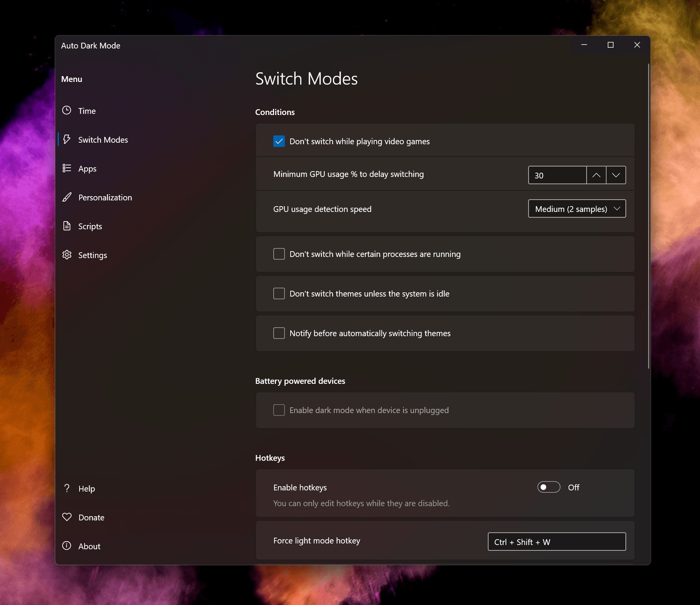The height and width of the screenshot is (605, 700).
Task: Check Notify before automatically switching themes
Action: pos(279,333)
